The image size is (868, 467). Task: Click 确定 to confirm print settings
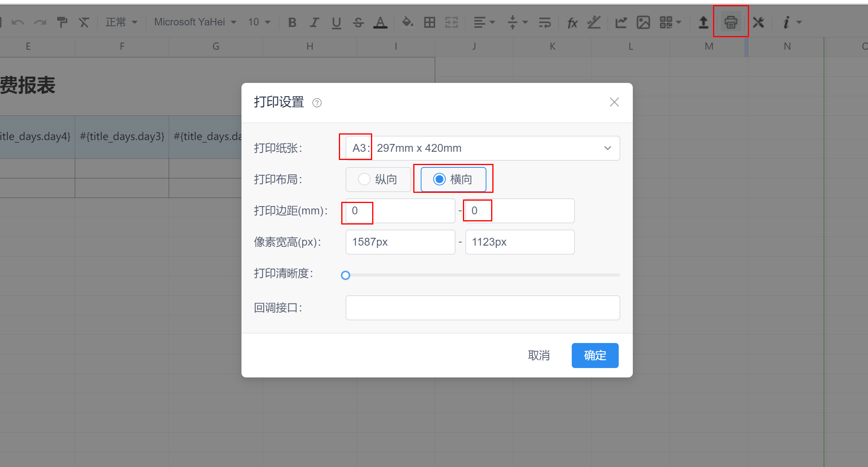point(595,356)
